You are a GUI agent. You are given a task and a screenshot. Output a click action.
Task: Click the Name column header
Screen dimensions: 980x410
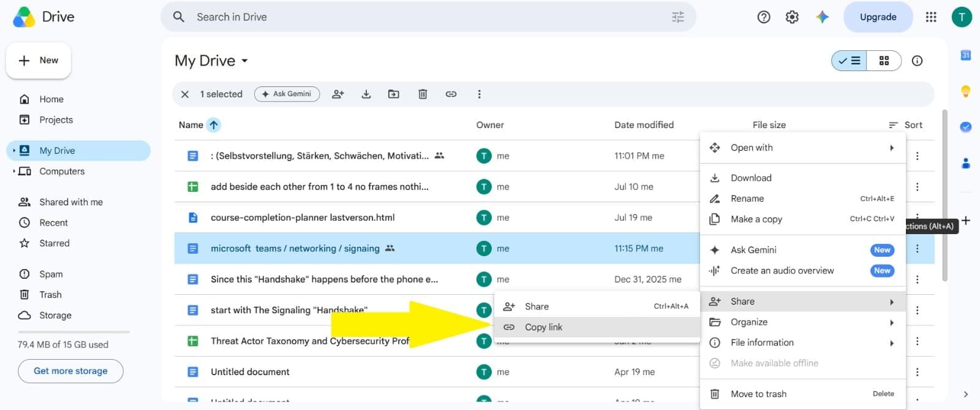(x=191, y=125)
